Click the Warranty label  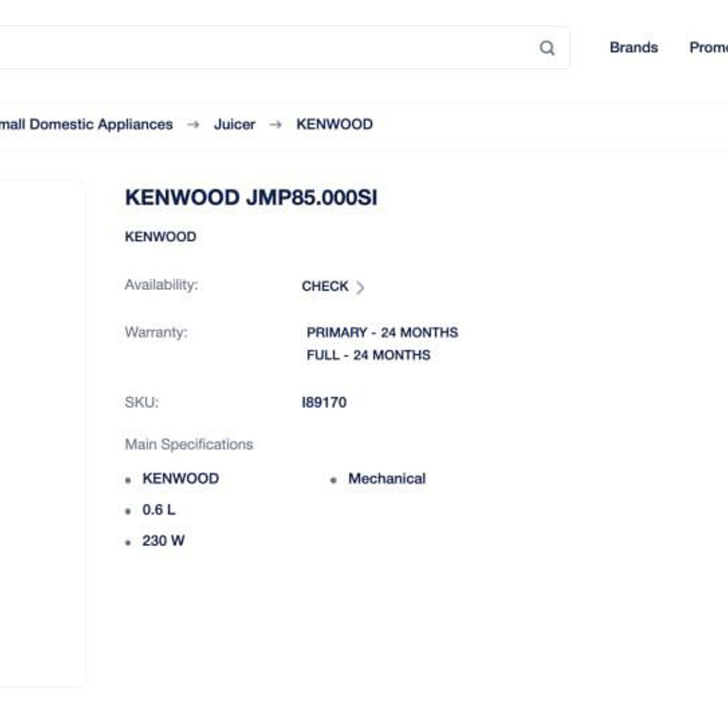point(156,333)
